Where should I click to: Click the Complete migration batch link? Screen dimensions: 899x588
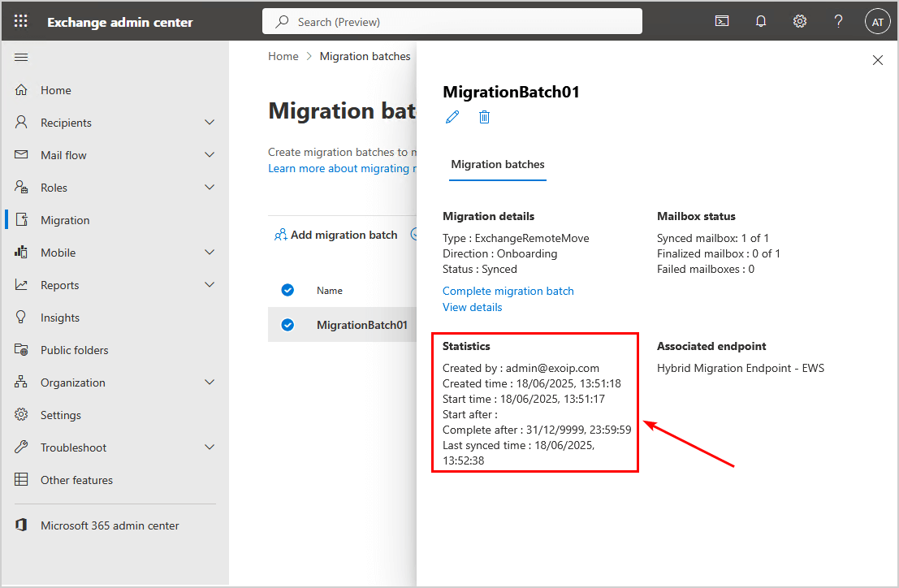point(508,291)
